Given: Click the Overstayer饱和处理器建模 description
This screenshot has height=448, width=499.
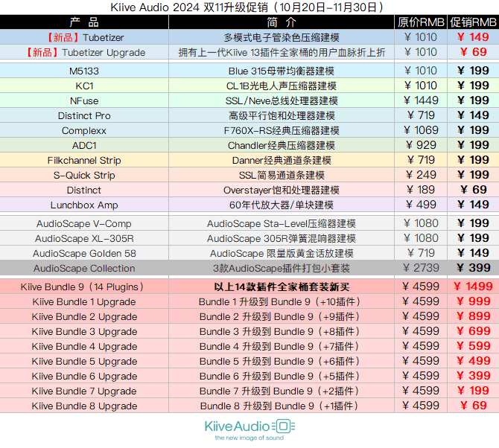Looking at the screenshot, I should pos(282,190).
